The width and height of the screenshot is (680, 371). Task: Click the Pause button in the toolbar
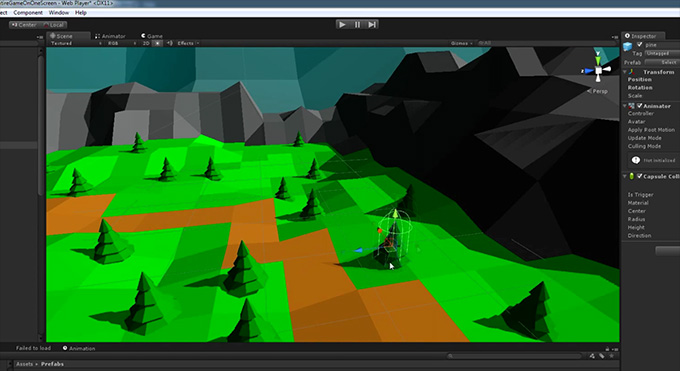click(357, 25)
